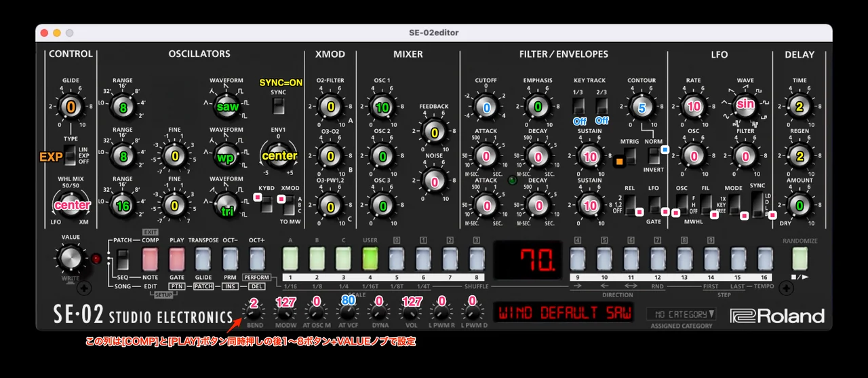Click the red patch number display showing 70

click(527, 259)
